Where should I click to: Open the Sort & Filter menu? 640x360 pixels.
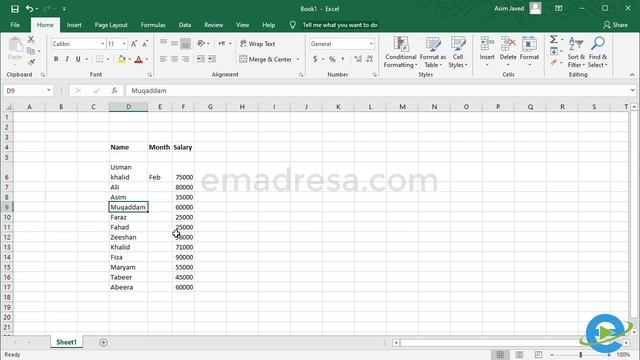click(x=576, y=52)
